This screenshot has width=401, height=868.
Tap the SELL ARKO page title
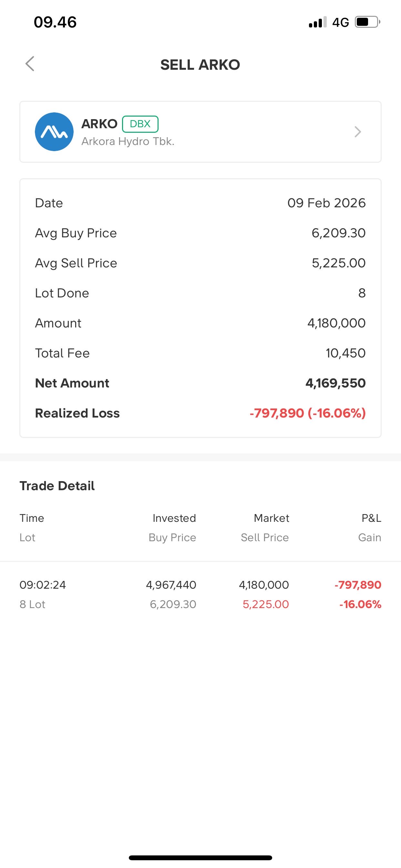[x=200, y=65]
